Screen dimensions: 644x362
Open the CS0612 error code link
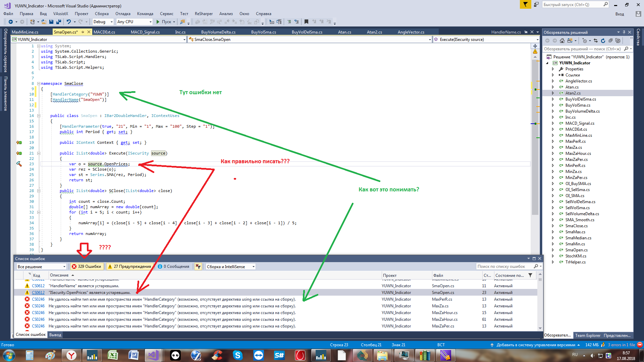[x=38, y=293]
